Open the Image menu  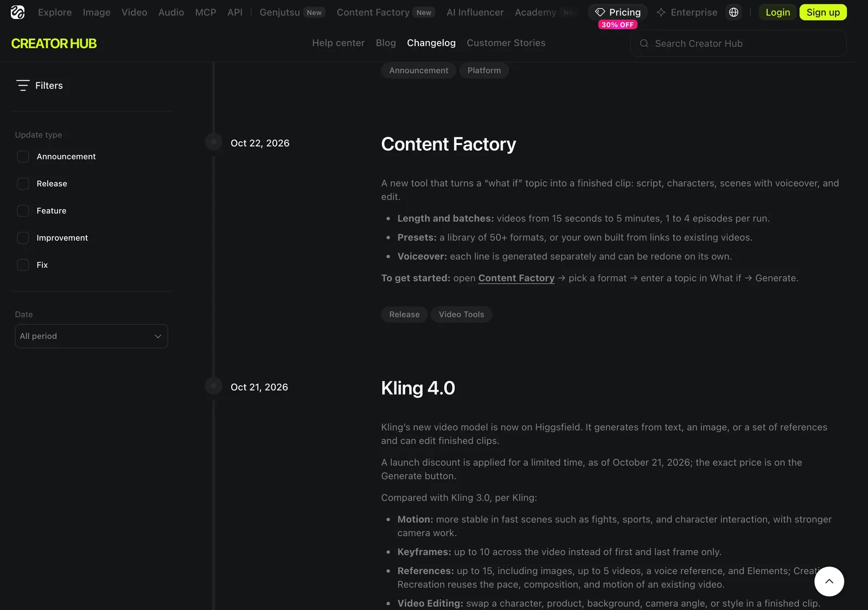pyautogui.click(x=97, y=12)
